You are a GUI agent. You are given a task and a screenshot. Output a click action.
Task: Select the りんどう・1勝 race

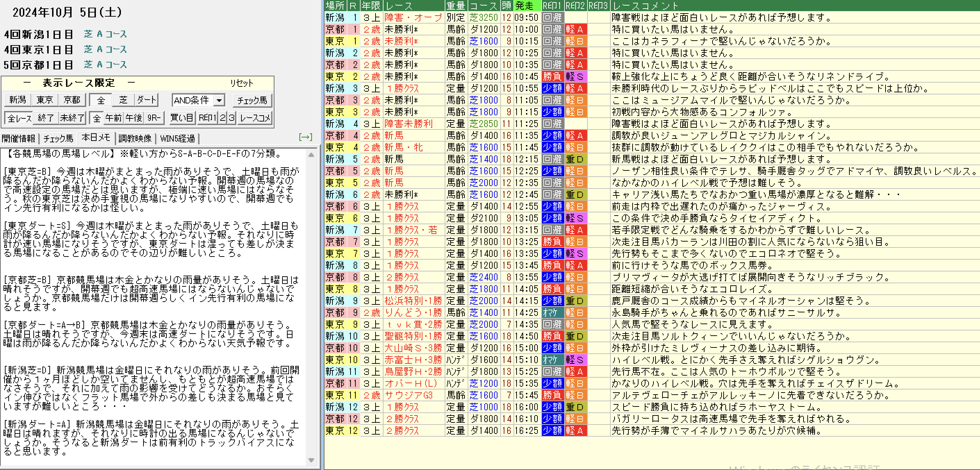(413, 312)
